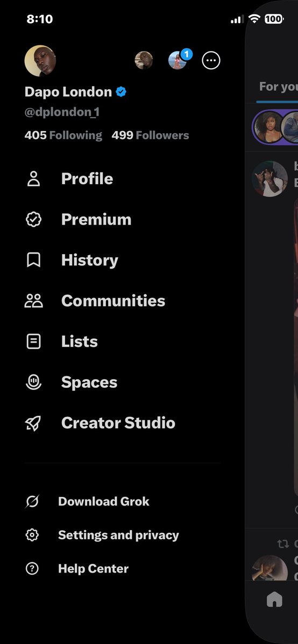
Task: Switch to the second account avatar
Action: [x=144, y=60]
